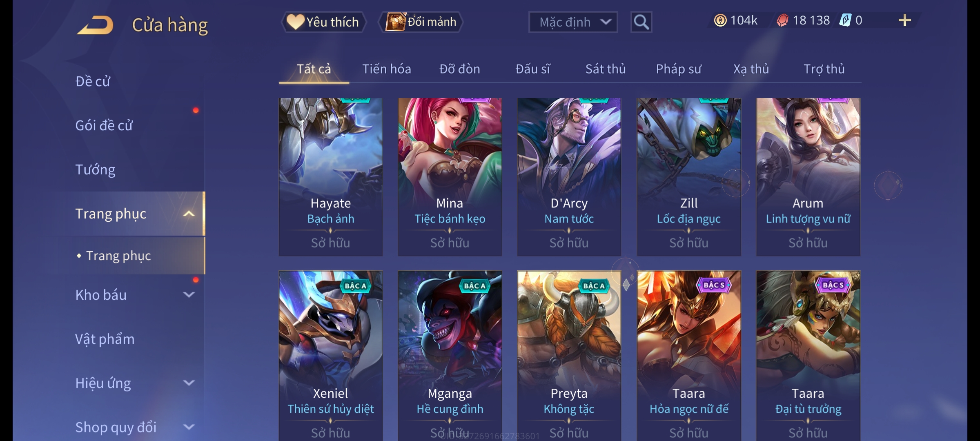Open the Mặc định sort dropdown
The image size is (980, 441).
coord(573,22)
